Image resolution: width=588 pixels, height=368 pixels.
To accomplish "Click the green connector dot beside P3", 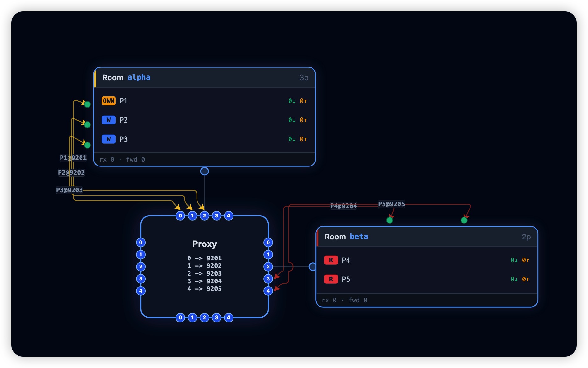I will point(87,145).
